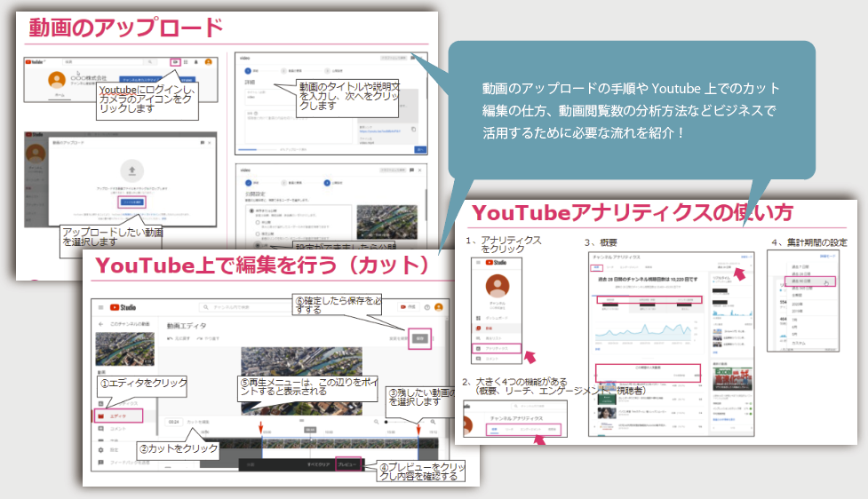Click the blue 次へ button in details step
This screenshot has width=868, height=499.
pyautogui.click(x=421, y=149)
